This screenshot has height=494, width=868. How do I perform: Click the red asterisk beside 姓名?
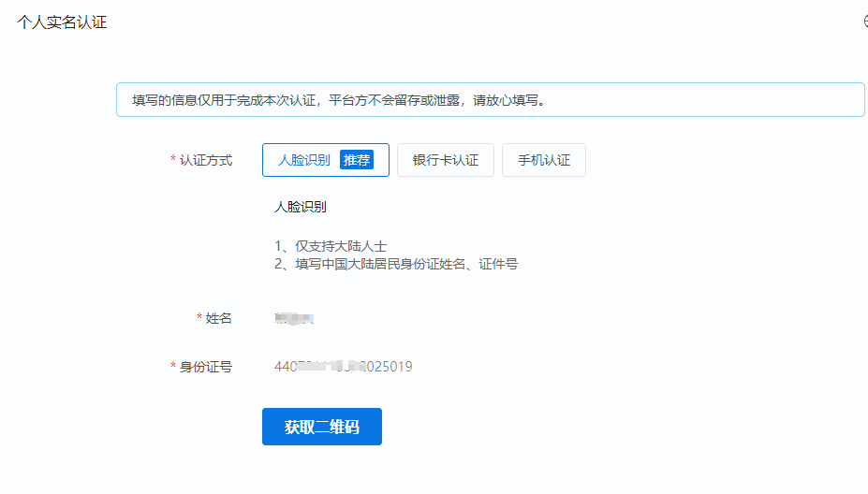199,319
